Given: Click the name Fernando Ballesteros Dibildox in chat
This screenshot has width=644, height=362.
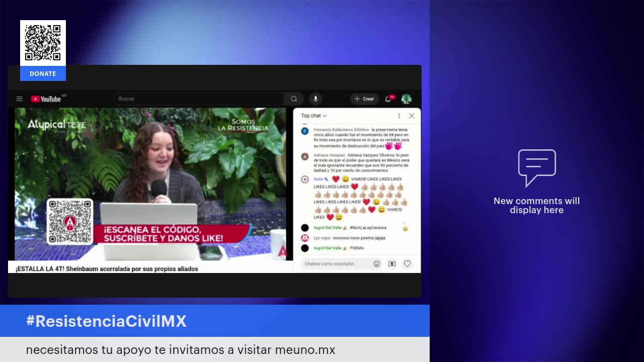Looking at the screenshot, I should [x=341, y=130].
